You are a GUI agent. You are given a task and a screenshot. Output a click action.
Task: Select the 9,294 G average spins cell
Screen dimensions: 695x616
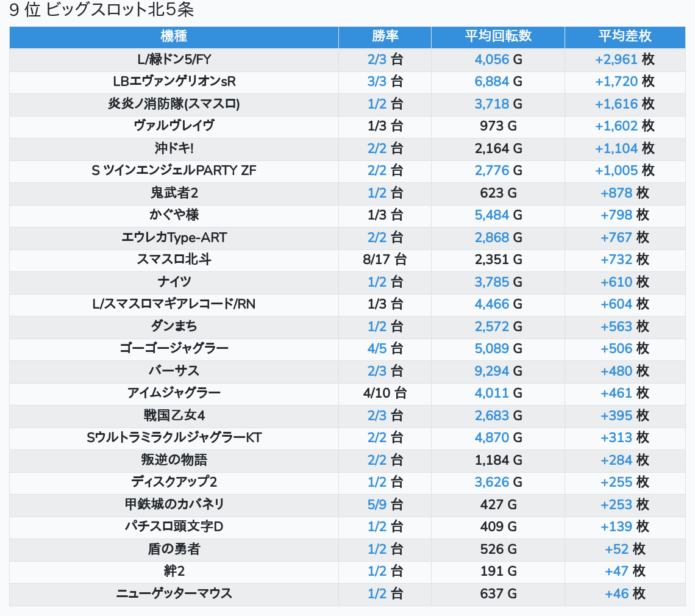point(497,371)
